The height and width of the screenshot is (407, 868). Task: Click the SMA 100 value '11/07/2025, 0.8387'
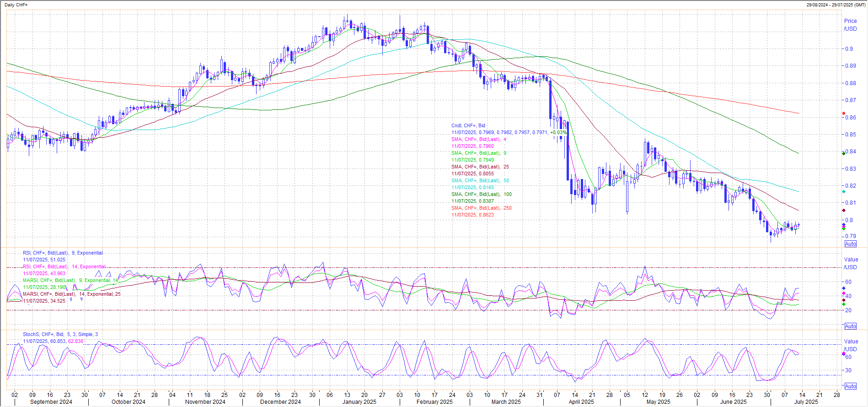coord(473,201)
